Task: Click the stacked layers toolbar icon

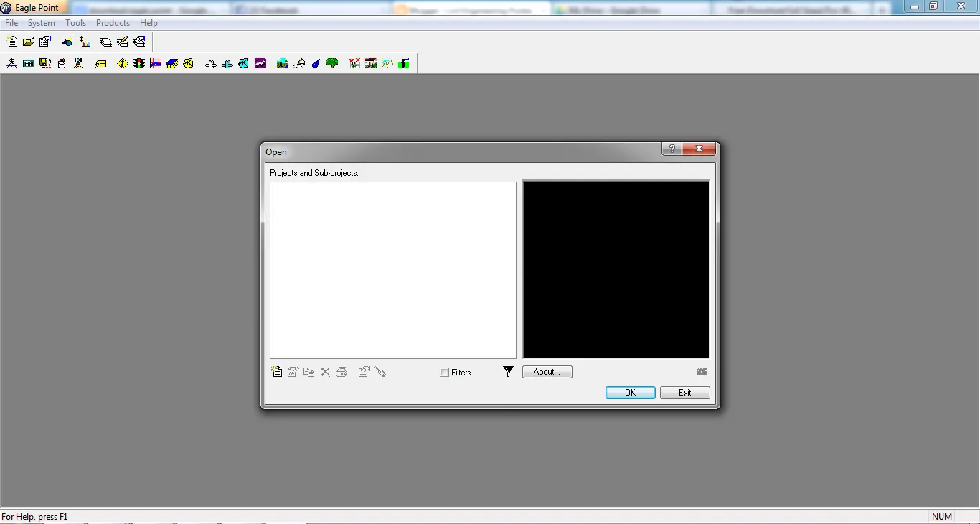Action: point(106,42)
